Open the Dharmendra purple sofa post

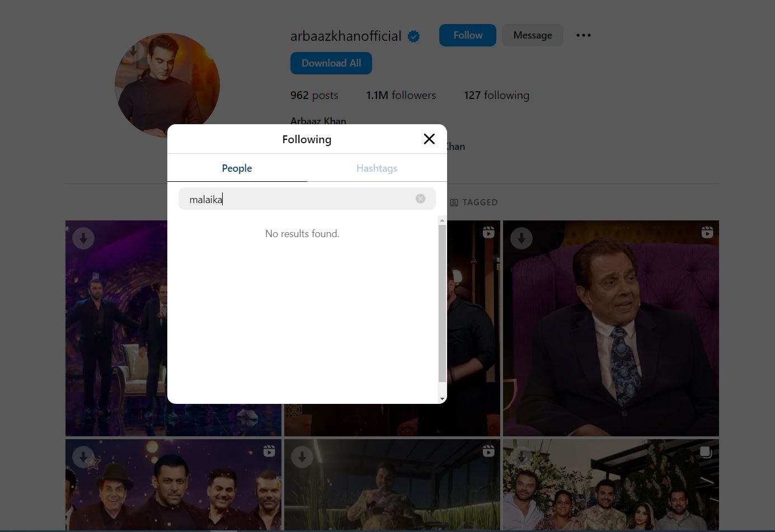click(611, 328)
